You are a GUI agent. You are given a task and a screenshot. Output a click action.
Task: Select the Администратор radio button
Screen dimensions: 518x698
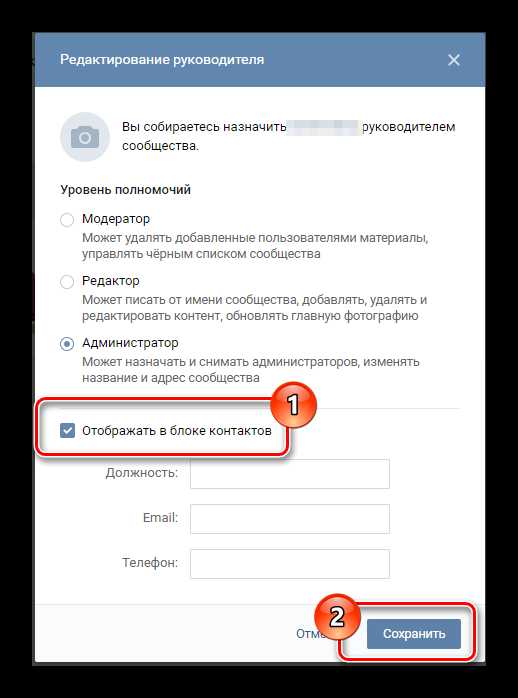67,344
